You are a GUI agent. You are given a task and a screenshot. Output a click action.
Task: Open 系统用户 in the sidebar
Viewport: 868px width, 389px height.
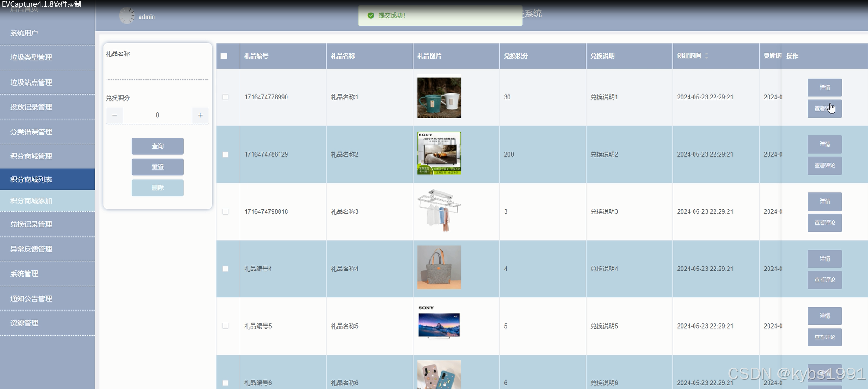(x=47, y=33)
